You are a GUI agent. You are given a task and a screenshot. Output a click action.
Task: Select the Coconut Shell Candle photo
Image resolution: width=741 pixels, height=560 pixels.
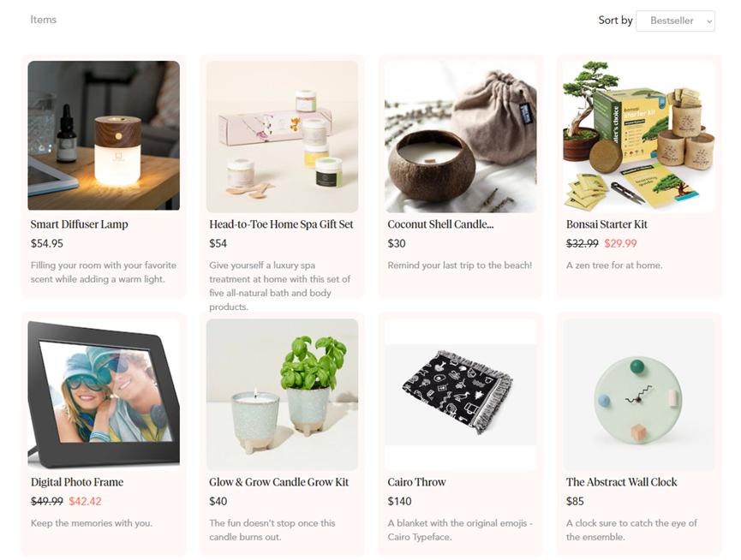pyautogui.click(x=461, y=136)
